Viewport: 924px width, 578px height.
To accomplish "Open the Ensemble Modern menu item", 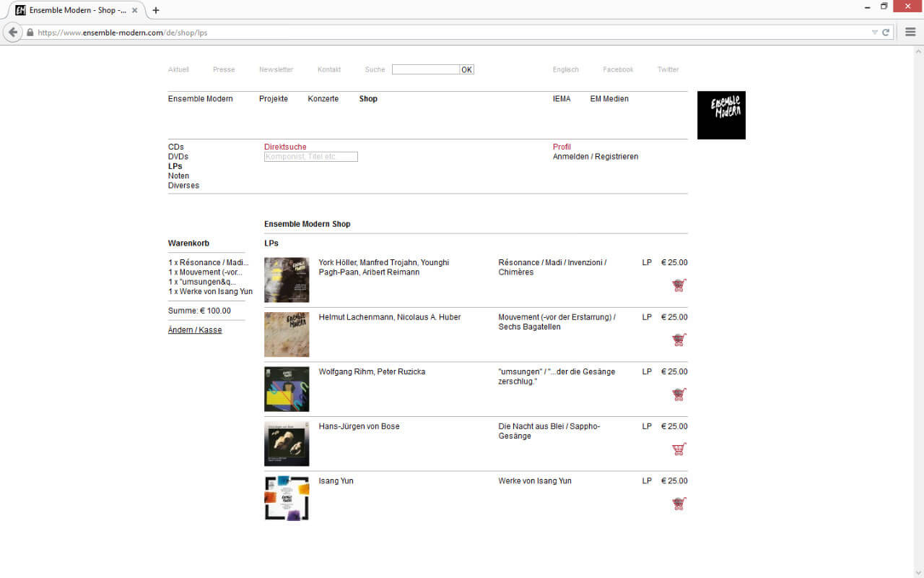I will (201, 99).
